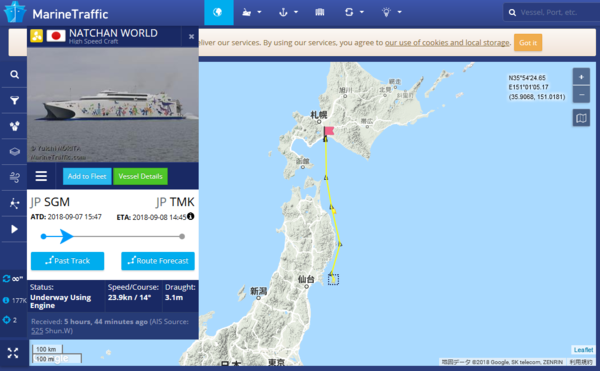Click the coordinates readout on map
This screenshot has width=600, height=371.
pyautogui.click(x=536, y=87)
